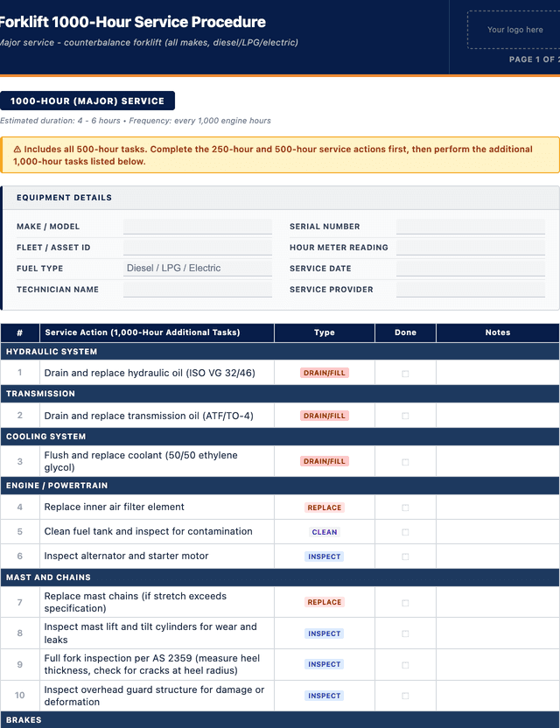Image resolution: width=560 pixels, height=728 pixels.
Task: Check Done for inner air filter element
Action: [405, 507]
